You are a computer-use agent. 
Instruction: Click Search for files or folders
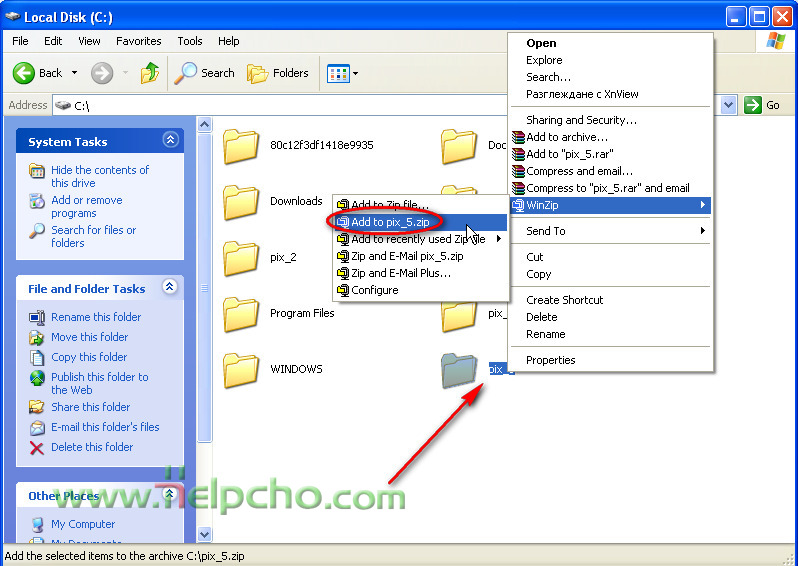[x=94, y=236]
